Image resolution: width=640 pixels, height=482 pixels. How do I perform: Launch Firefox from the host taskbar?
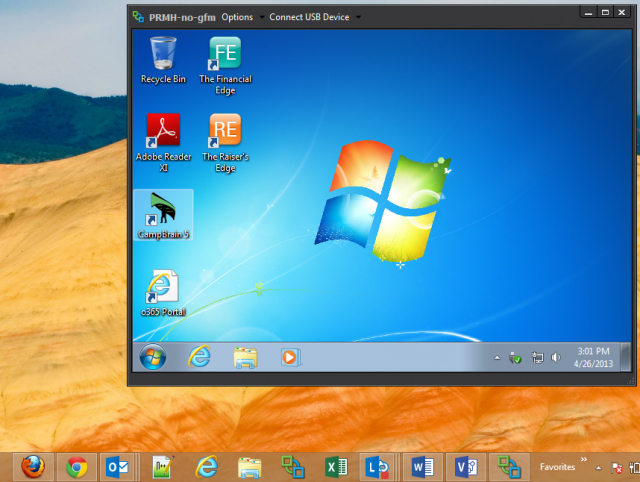click(33, 466)
